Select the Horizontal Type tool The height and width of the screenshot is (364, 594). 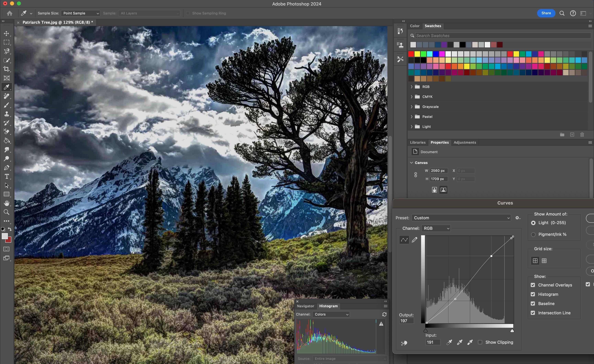(x=7, y=177)
